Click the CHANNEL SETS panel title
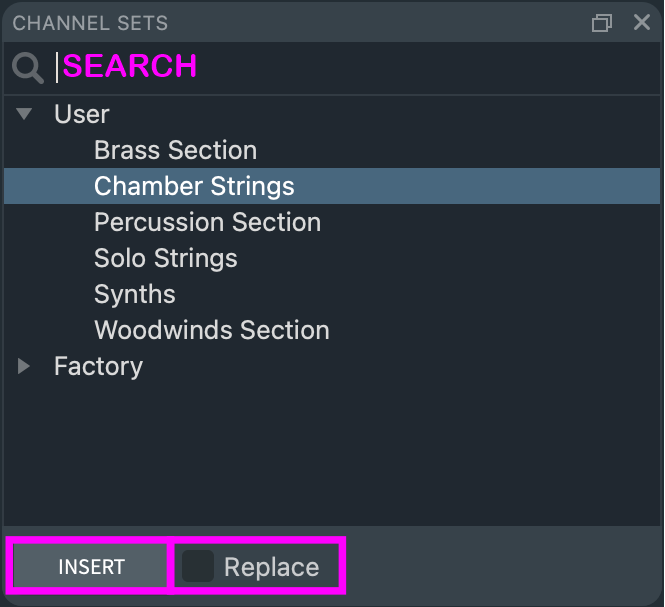 [x=90, y=23]
